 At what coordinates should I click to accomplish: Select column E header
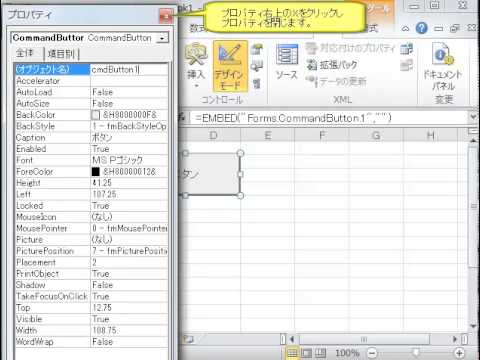[268, 135]
